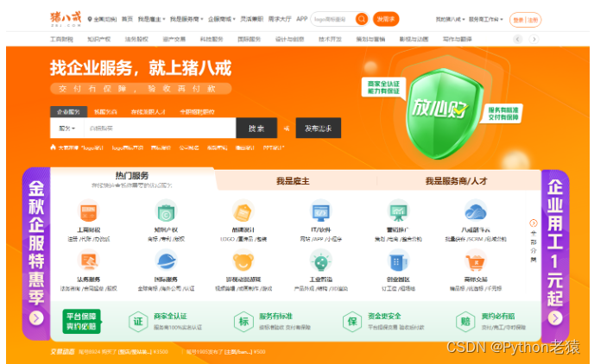Open the 写作与翻译 category link

click(x=458, y=39)
